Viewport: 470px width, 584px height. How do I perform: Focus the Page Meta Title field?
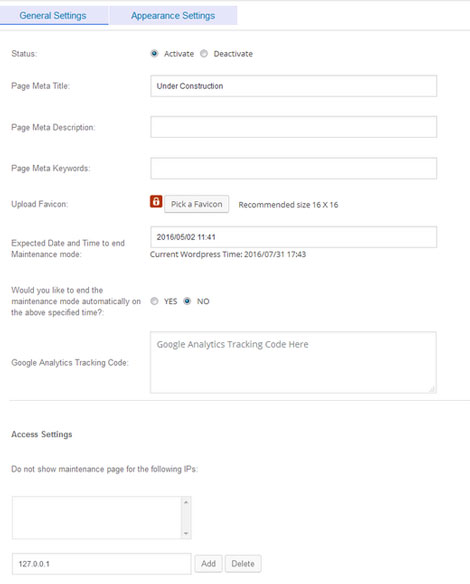[293, 86]
